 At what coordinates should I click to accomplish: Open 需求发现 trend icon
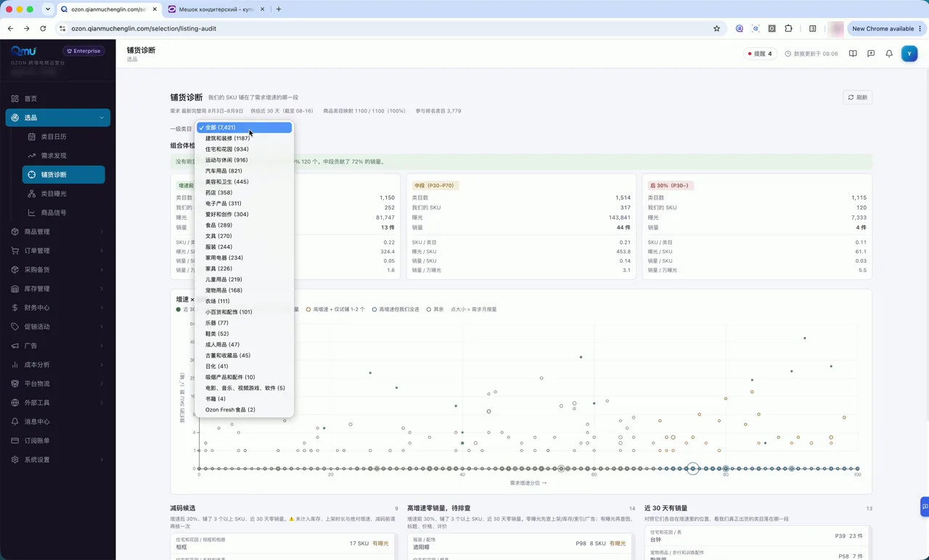pos(32,156)
